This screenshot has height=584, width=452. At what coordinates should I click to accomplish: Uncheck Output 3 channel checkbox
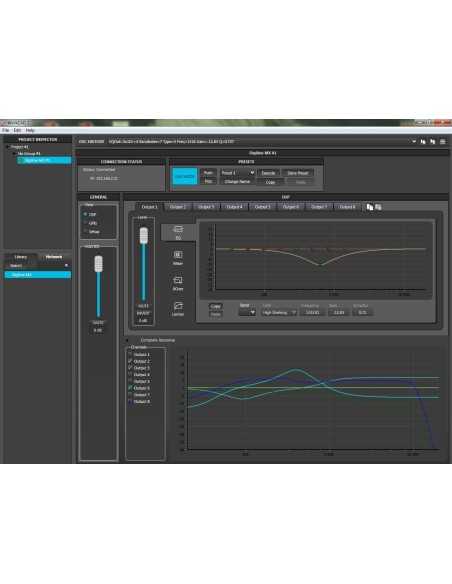click(130, 368)
